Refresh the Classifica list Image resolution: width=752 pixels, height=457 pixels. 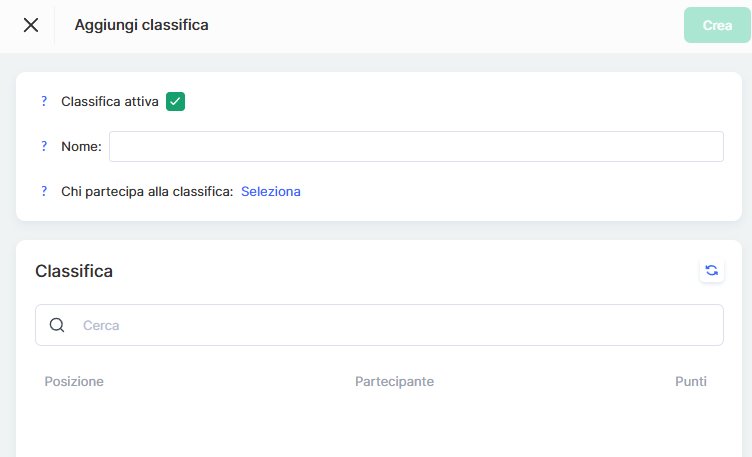(x=711, y=270)
